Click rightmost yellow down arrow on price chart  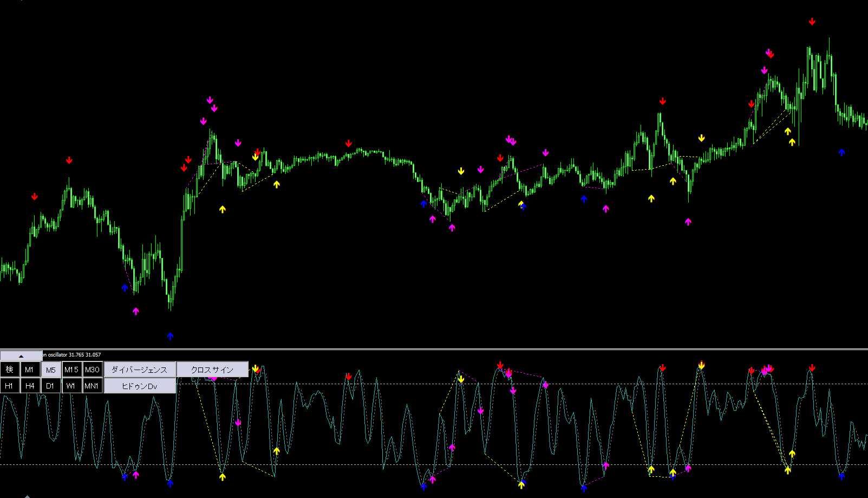pos(702,139)
